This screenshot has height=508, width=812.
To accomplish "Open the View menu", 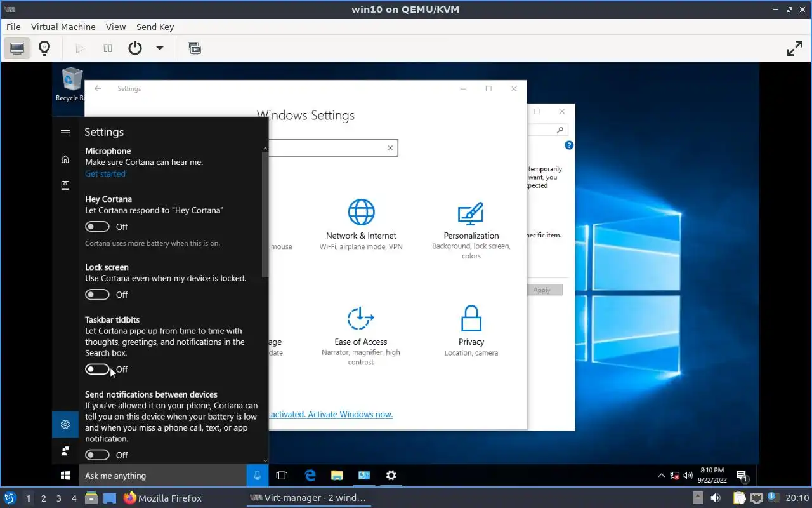I will (x=115, y=27).
